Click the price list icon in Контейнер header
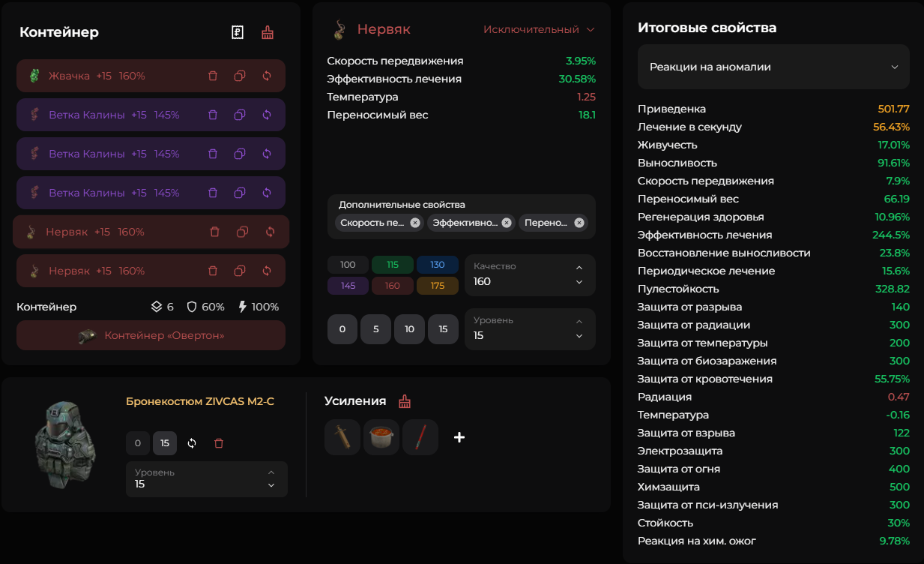The height and width of the screenshot is (564, 924). (238, 32)
